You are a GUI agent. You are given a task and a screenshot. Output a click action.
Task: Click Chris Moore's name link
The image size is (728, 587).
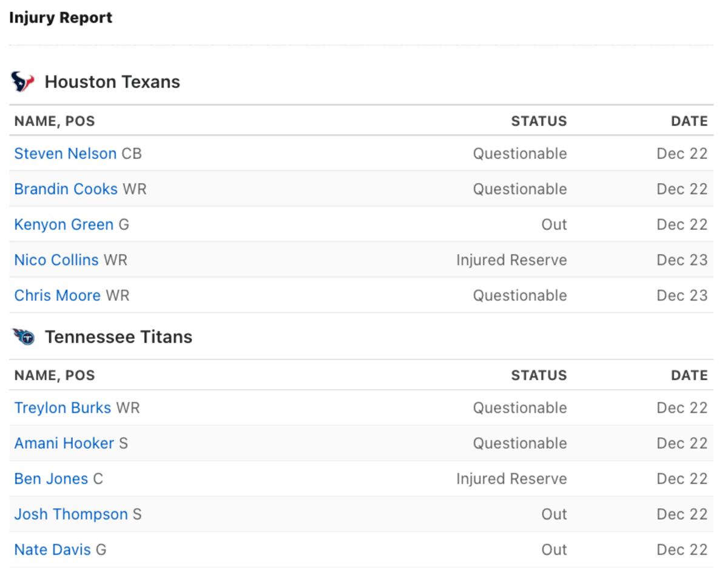[x=57, y=295]
